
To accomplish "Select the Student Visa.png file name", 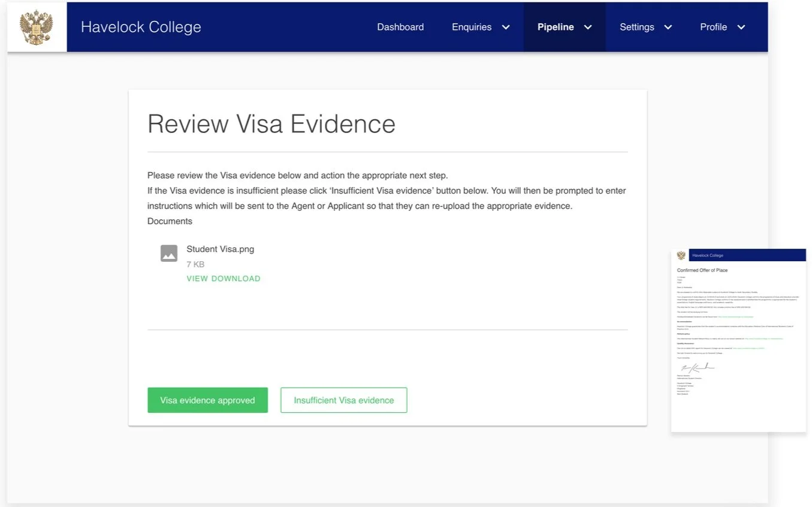I will coord(220,249).
